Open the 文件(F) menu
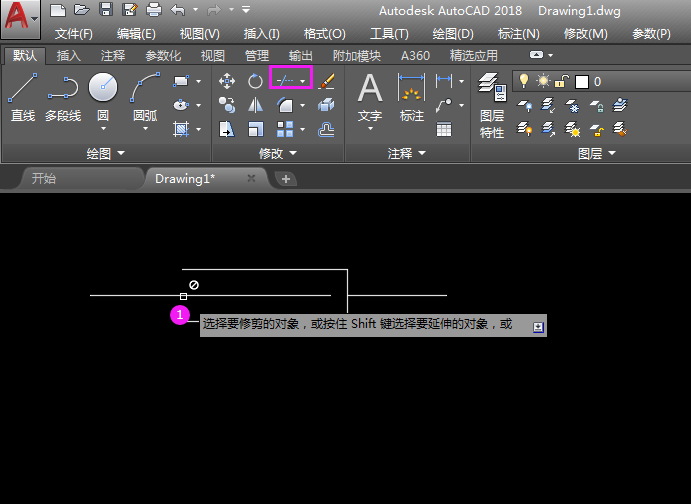 coord(74,34)
